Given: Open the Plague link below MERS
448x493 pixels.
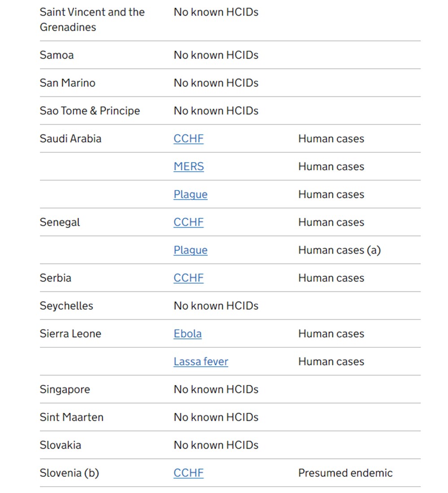Looking at the screenshot, I should 190,195.
